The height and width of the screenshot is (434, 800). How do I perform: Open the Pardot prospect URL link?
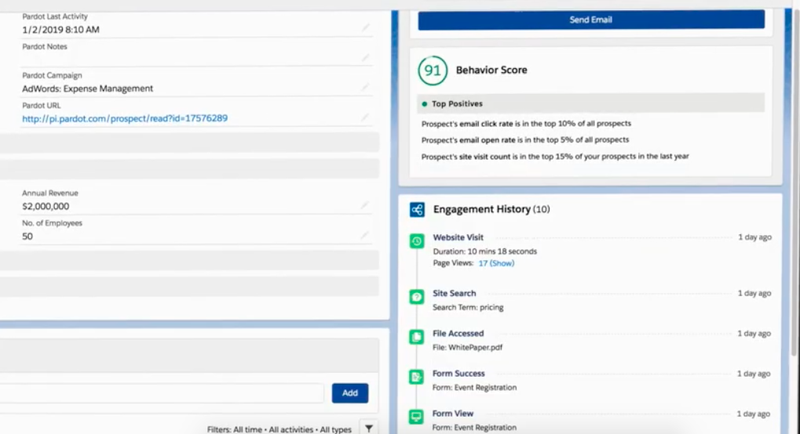[124, 118]
